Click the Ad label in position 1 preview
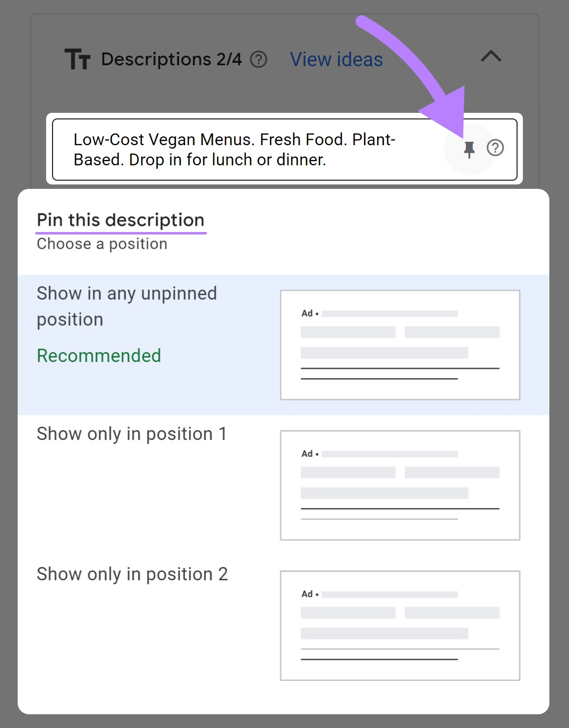This screenshot has width=569, height=728. click(308, 454)
